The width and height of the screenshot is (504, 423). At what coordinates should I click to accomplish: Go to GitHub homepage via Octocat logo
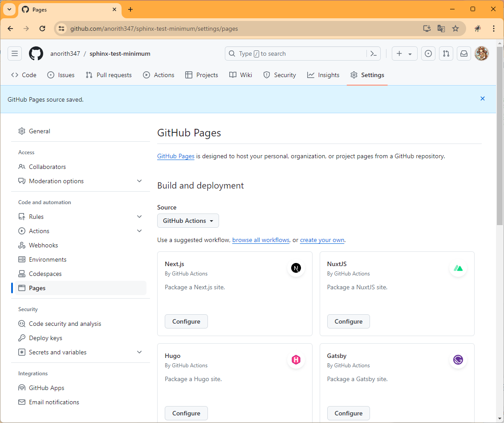(x=36, y=54)
